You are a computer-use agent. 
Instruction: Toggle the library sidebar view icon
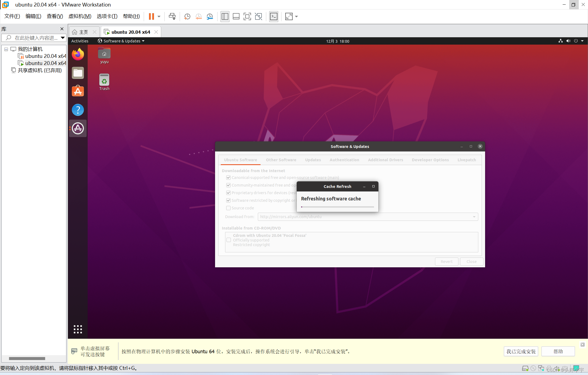(225, 17)
